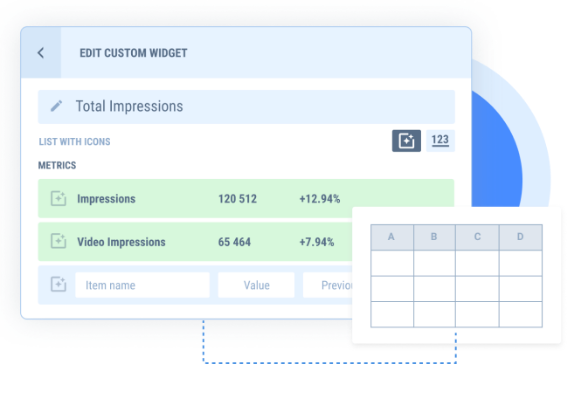Click the 120 512 value in Impressions row
This screenshot has height=411, width=569.
tap(237, 199)
